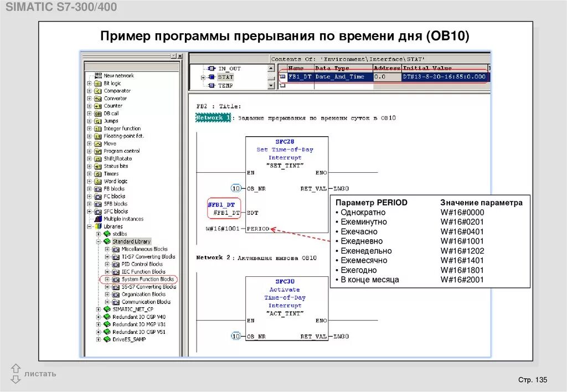Select the IN_OUT interface item
The height and width of the screenshot is (392, 567).
[229, 68]
